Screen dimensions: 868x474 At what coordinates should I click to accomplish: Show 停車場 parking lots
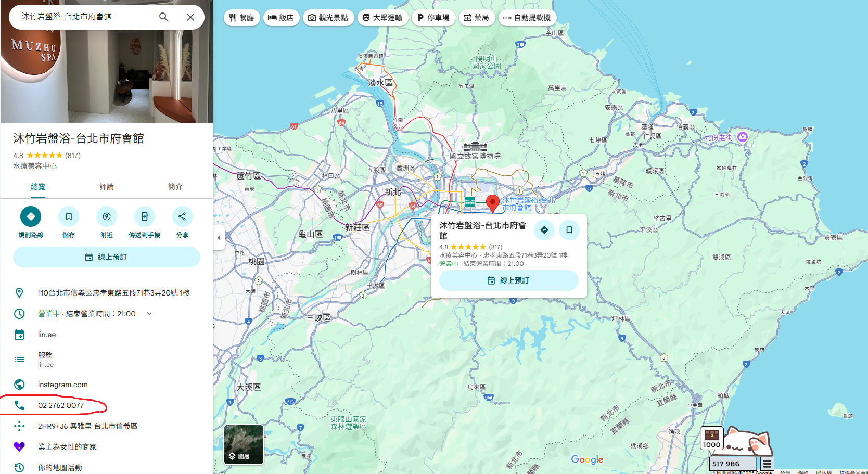click(433, 18)
